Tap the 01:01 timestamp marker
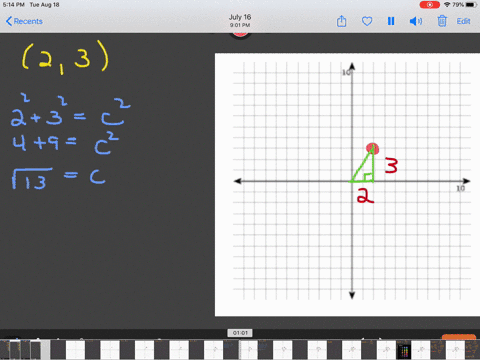 click(x=240, y=333)
